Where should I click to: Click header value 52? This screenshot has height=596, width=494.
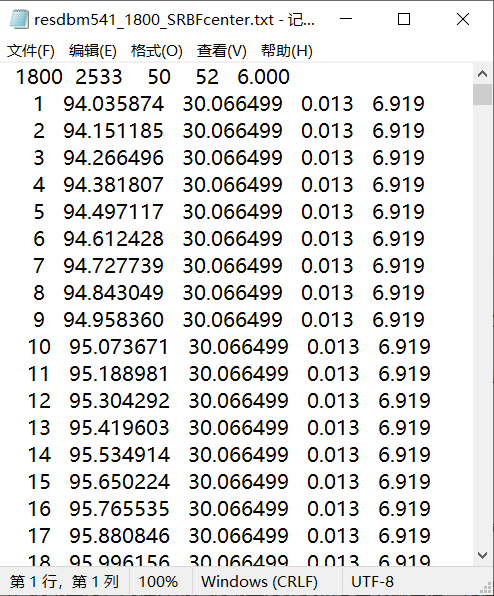[207, 77]
